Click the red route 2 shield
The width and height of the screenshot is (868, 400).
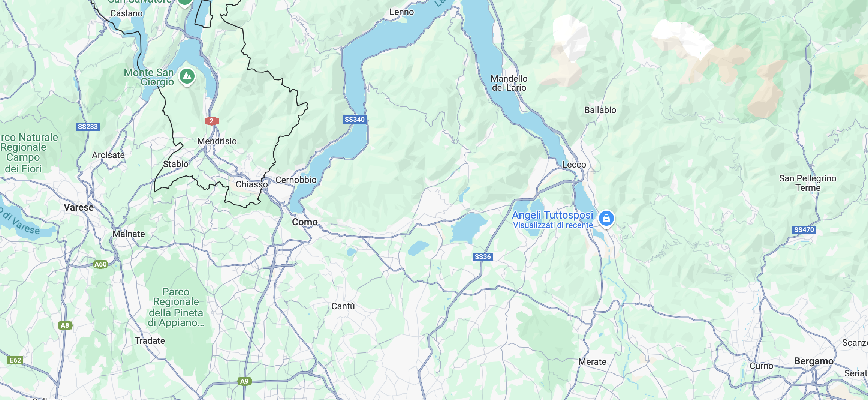click(x=211, y=121)
